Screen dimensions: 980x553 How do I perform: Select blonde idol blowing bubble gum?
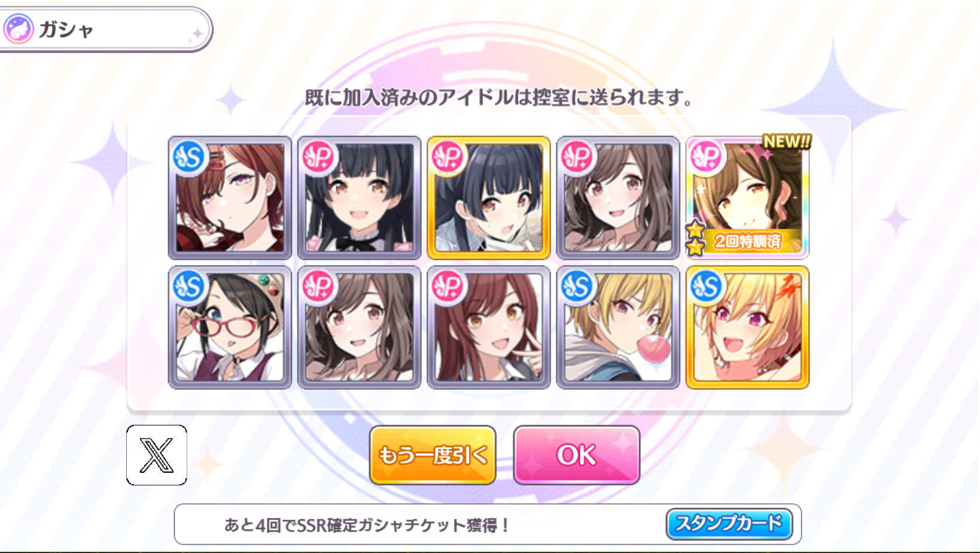click(618, 327)
